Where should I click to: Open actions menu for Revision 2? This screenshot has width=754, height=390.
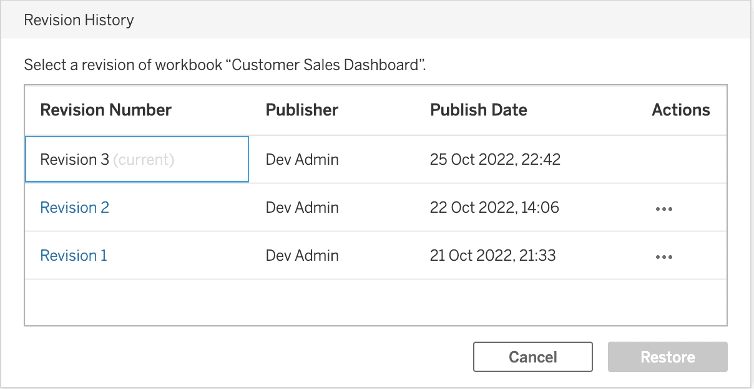point(664,209)
